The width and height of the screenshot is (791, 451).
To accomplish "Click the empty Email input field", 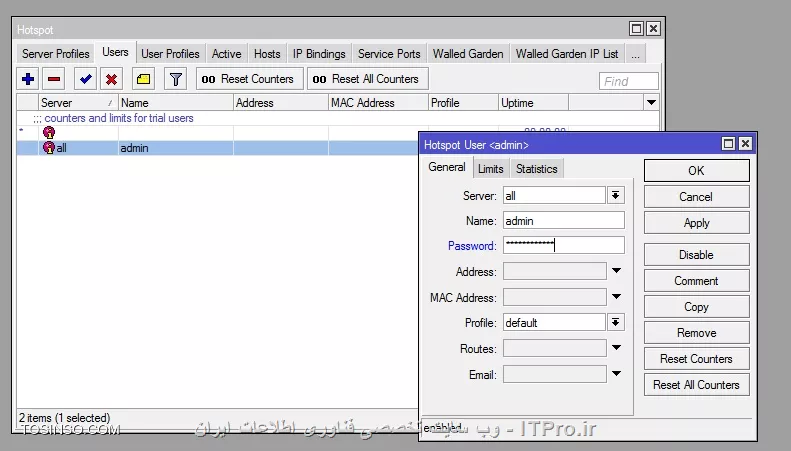I will click(554, 374).
